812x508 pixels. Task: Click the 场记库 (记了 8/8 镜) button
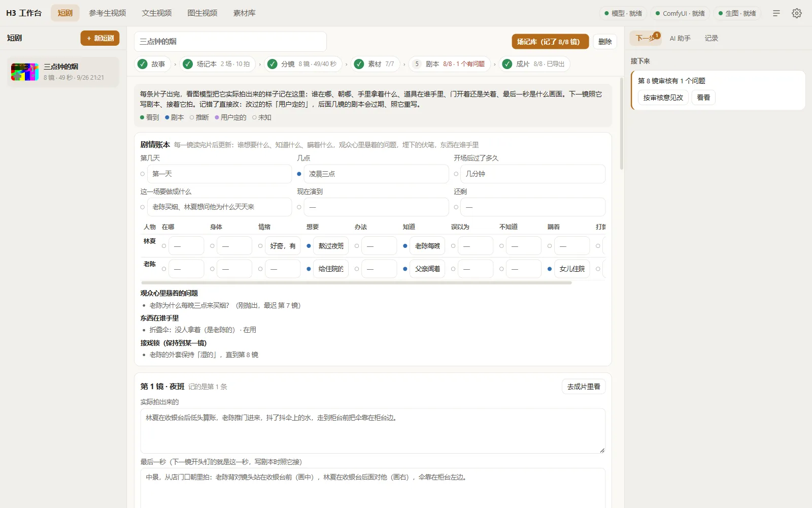[x=550, y=42]
